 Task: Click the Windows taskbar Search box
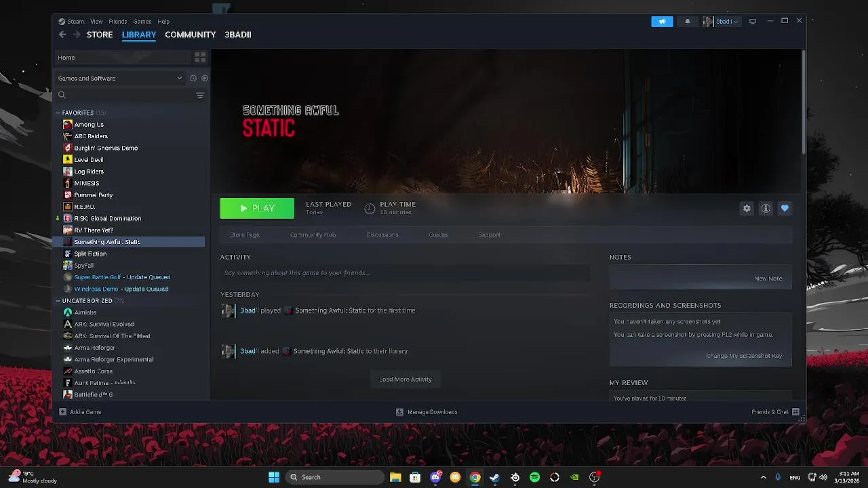pos(334,477)
